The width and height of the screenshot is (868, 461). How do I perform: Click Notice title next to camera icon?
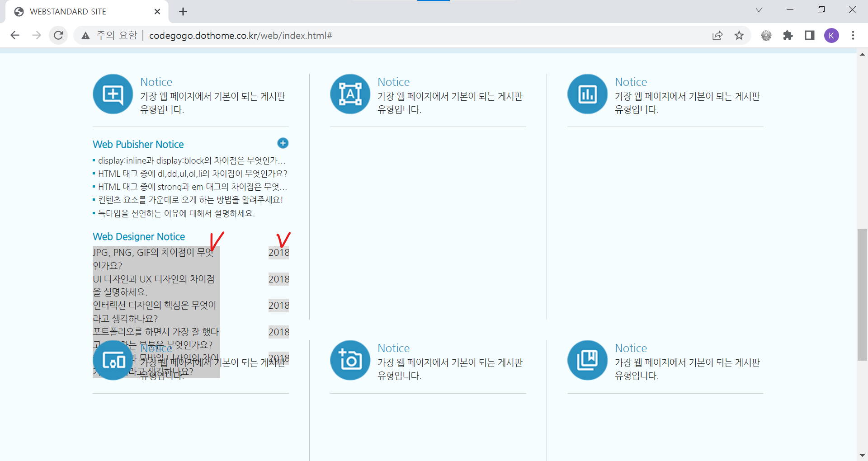pos(393,348)
